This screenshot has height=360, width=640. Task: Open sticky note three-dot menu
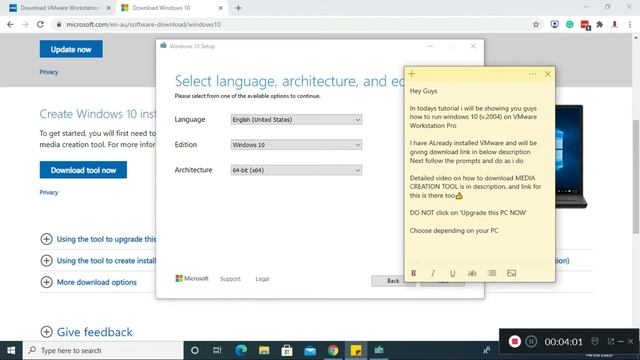pyautogui.click(x=532, y=74)
